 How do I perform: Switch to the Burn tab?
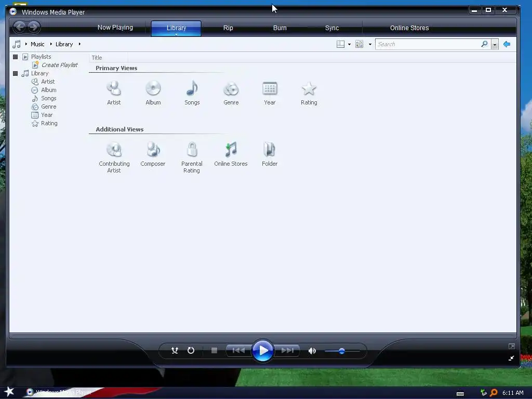point(280,28)
